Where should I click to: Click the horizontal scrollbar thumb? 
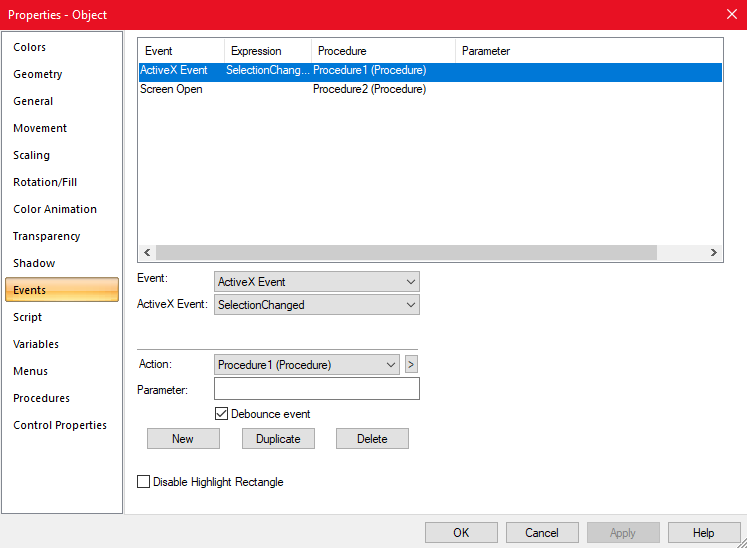pyautogui.click(x=406, y=253)
